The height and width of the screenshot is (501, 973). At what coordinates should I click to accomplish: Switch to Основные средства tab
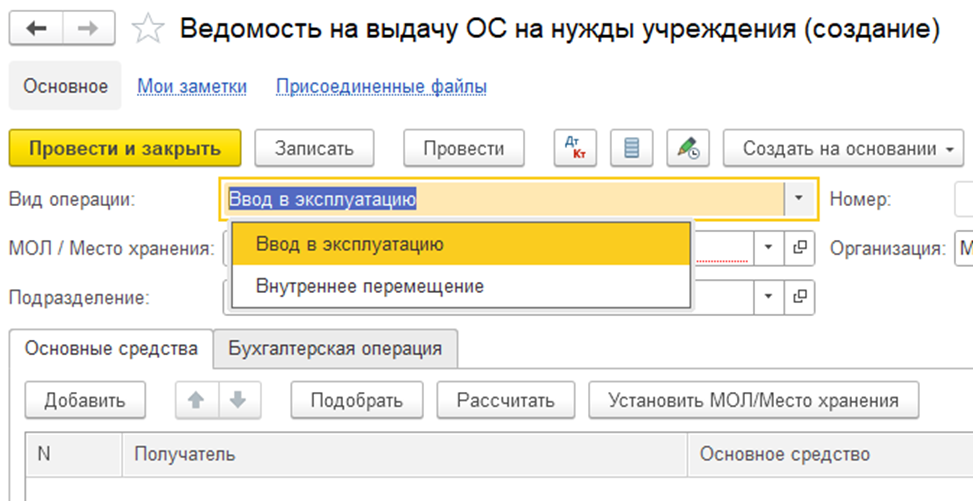point(111,348)
